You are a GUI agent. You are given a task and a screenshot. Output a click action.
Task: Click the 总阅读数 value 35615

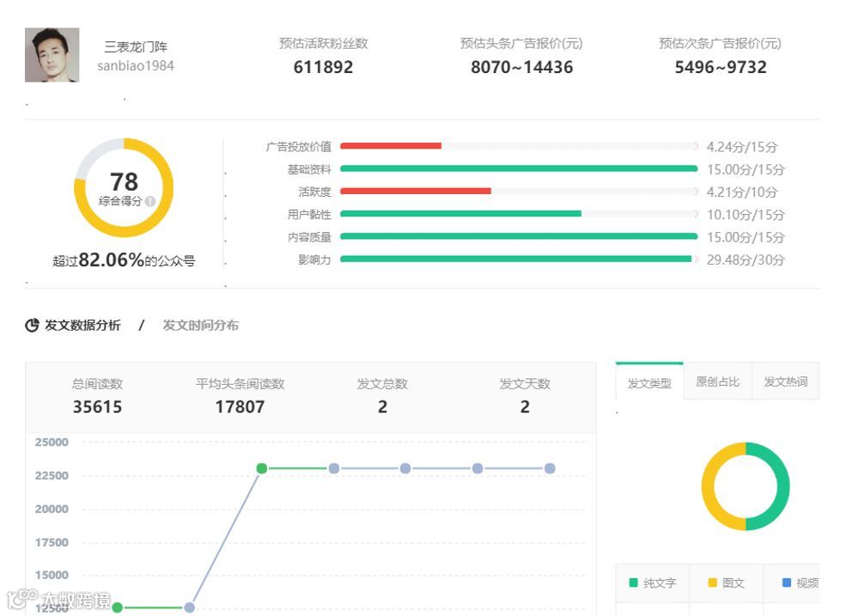click(x=98, y=406)
